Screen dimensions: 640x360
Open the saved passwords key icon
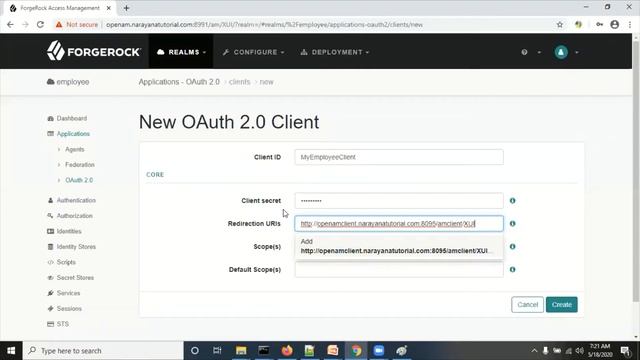(x=599, y=24)
